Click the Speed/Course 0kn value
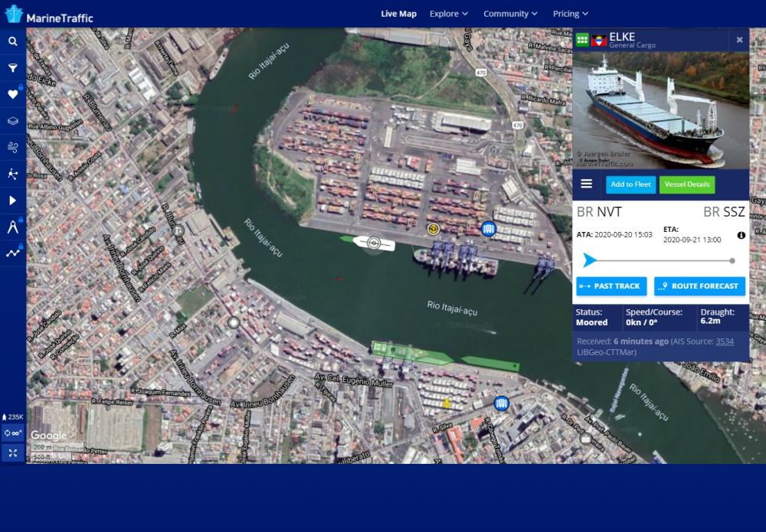 click(641, 322)
